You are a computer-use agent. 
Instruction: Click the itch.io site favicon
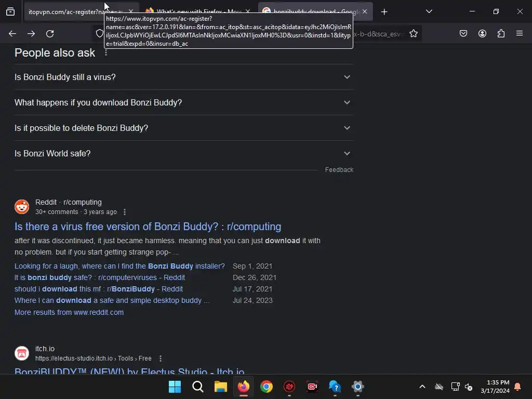click(x=22, y=353)
